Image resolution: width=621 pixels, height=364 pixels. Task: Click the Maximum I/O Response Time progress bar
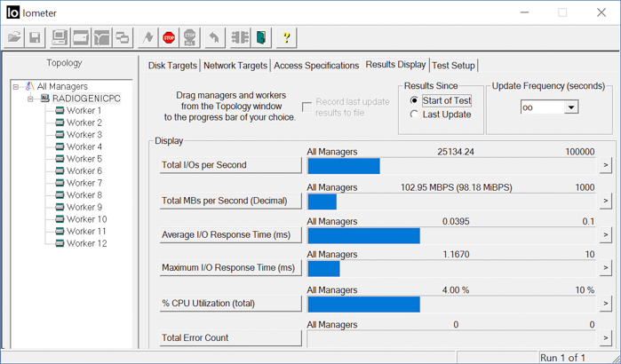451,269
